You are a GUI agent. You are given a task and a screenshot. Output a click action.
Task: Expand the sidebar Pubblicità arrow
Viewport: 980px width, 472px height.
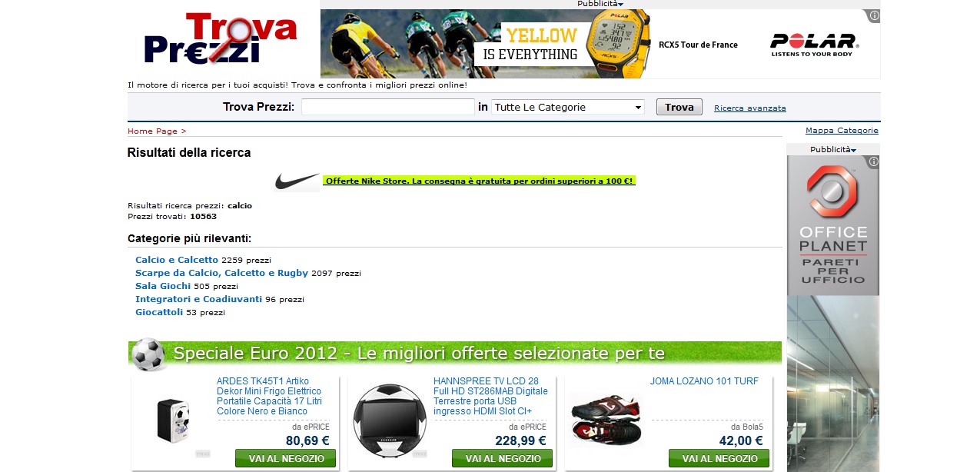click(x=853, y=150)
